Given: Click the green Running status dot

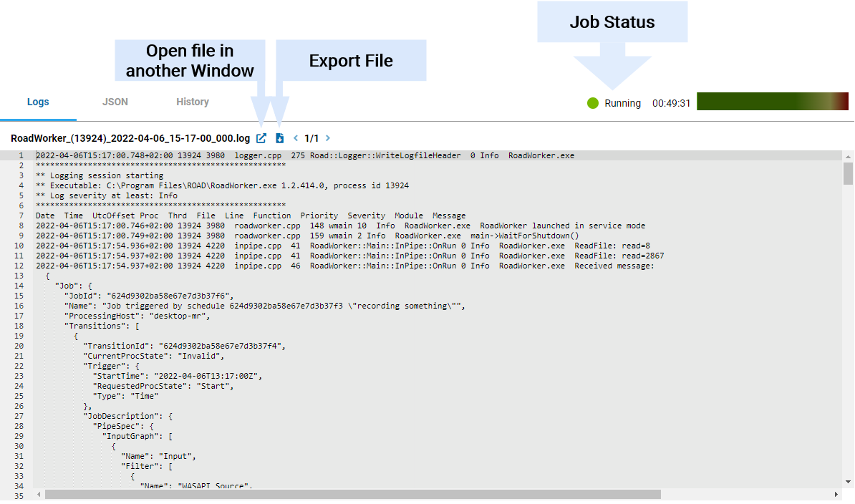Looking at the screenshot, I should pyautogui.click(x=593, y=103).
